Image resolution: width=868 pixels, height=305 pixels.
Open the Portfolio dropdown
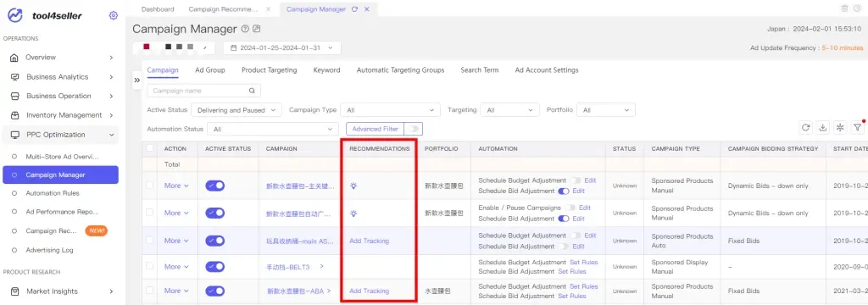605,110
